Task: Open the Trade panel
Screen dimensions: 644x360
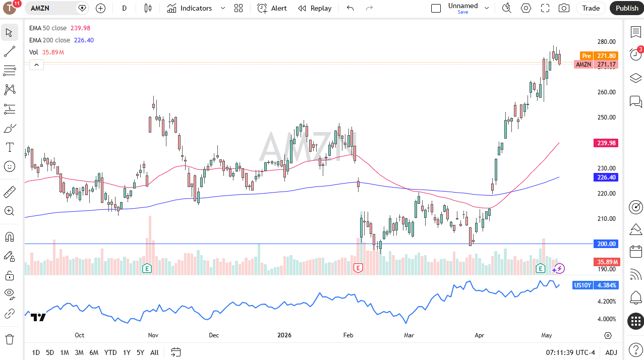Action: coord(591,8)
